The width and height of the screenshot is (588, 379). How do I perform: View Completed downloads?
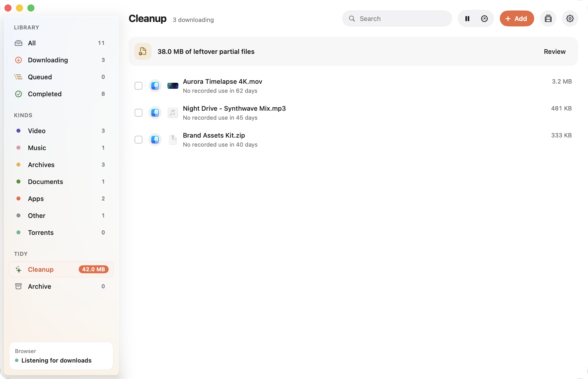click(61, 94)
